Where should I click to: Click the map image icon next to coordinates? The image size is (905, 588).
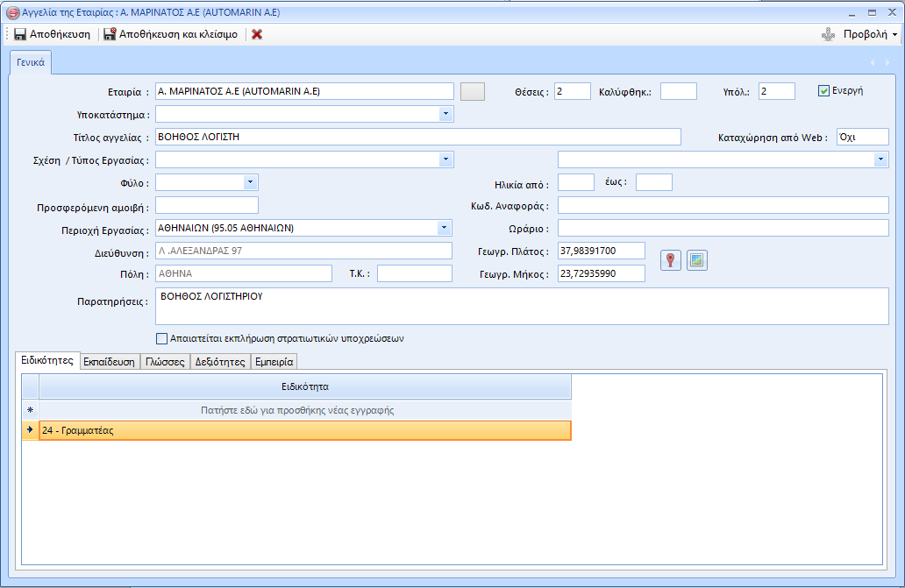tap(697, 260)
